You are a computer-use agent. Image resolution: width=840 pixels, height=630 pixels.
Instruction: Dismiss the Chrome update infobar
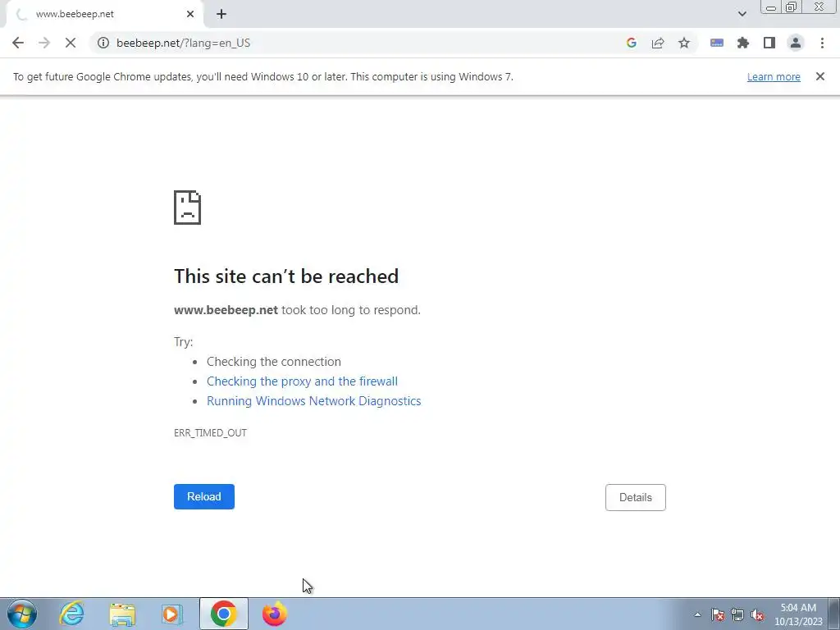coord(819,76)
